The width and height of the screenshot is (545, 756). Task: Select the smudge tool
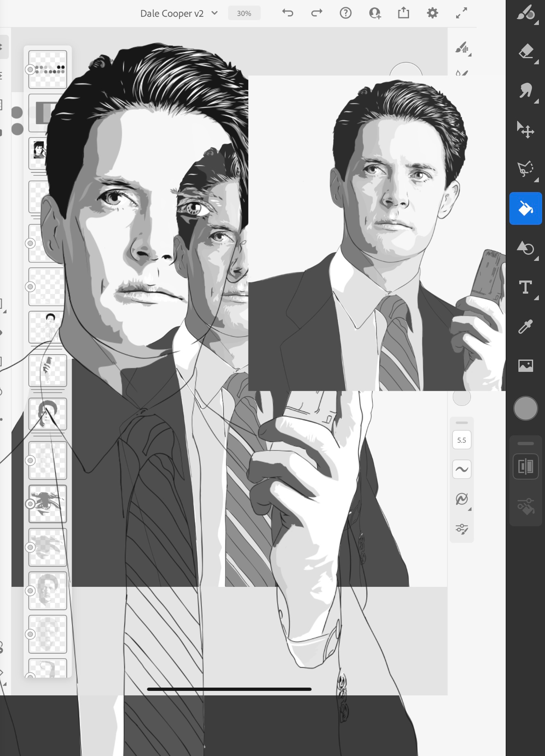[525, 90]
